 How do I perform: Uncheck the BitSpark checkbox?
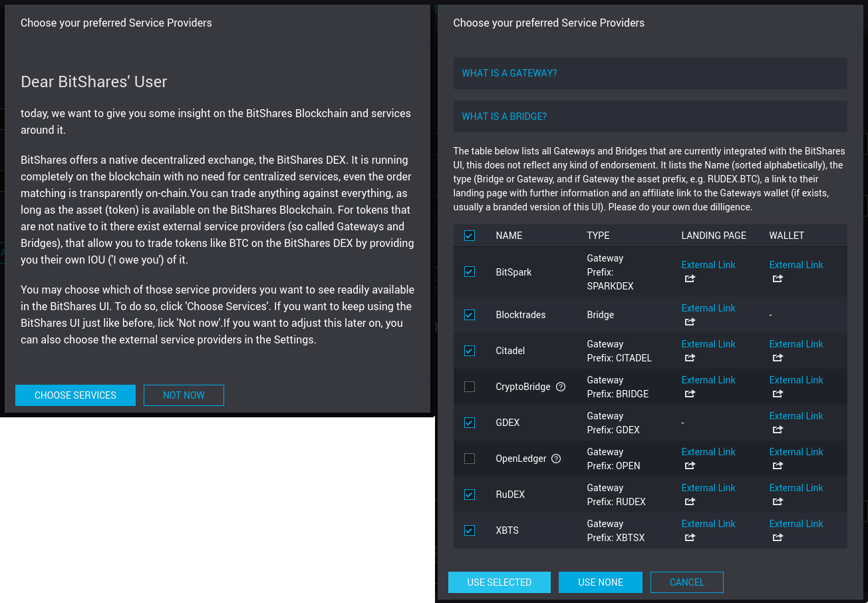pyautogui.click(x=470, y=272)
